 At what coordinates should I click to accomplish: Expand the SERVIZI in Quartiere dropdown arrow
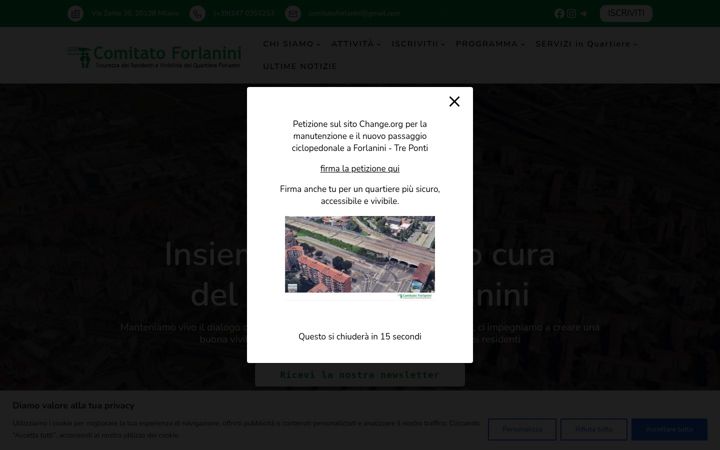pyautogui.click(x=636, y=45)
